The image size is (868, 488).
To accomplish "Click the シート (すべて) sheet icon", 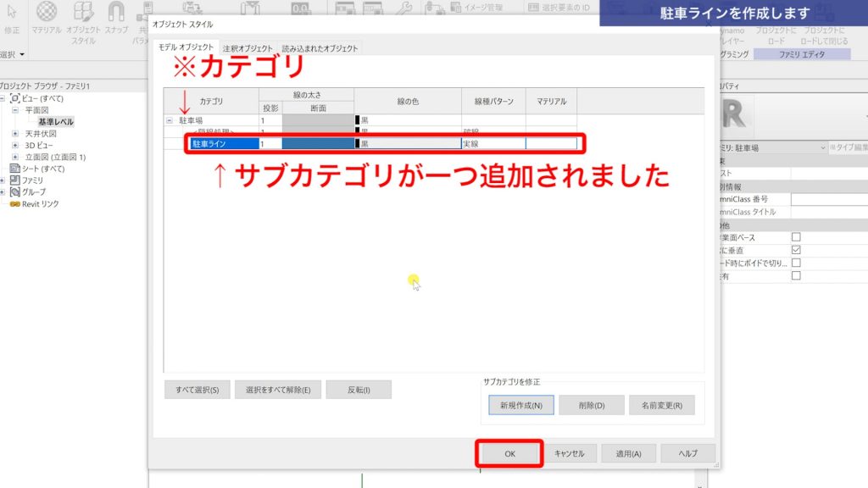I will tap(15, 169).
